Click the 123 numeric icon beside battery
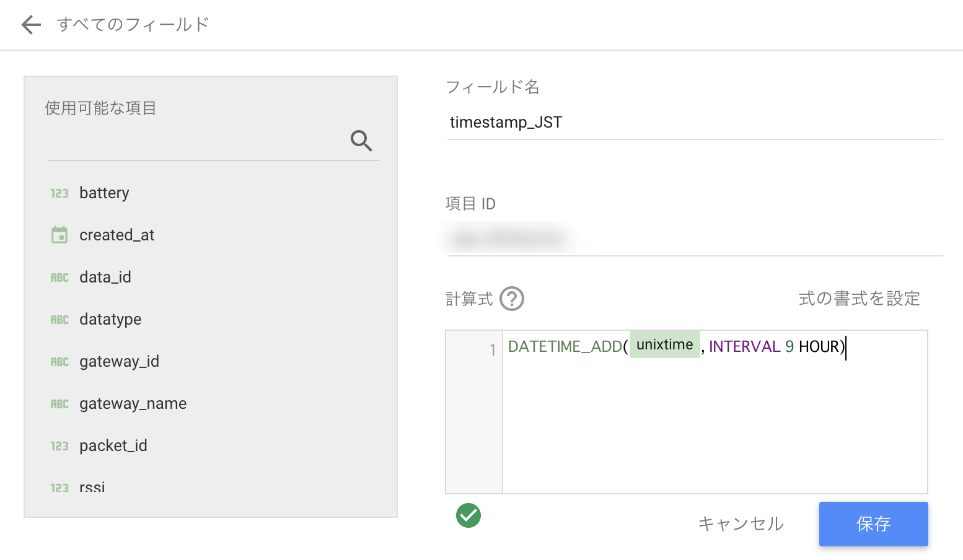 click(x=59, y=193)
